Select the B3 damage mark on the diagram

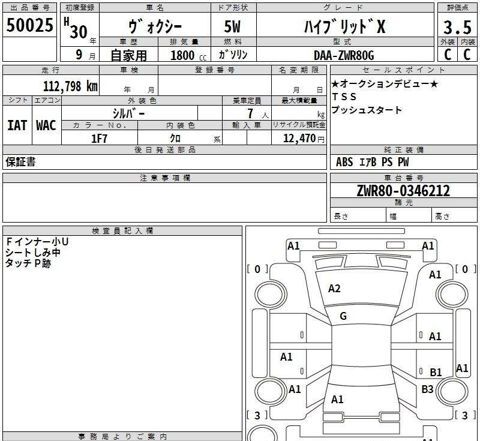coord(427,389)
